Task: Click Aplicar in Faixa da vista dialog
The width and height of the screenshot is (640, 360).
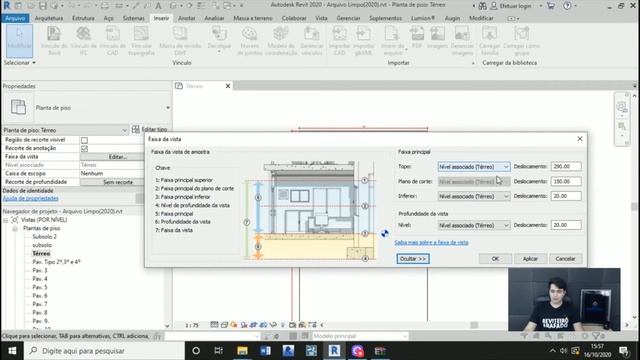Action: [x=530, y=259]
